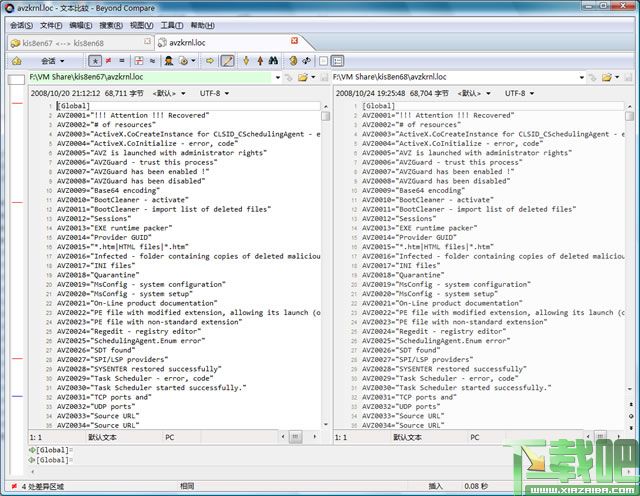
Task: Open the 会话(S) menu
Action: click(x=21, y=25)
